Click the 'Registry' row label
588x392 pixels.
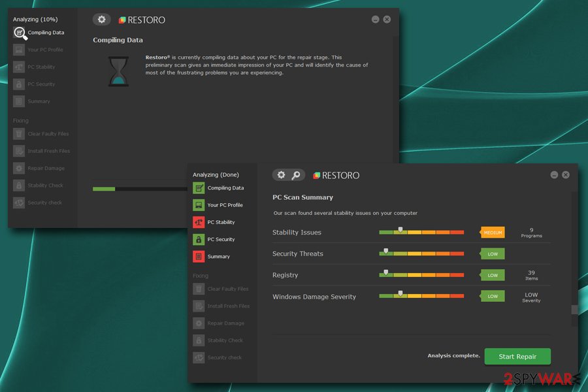(x=285, y=275)
